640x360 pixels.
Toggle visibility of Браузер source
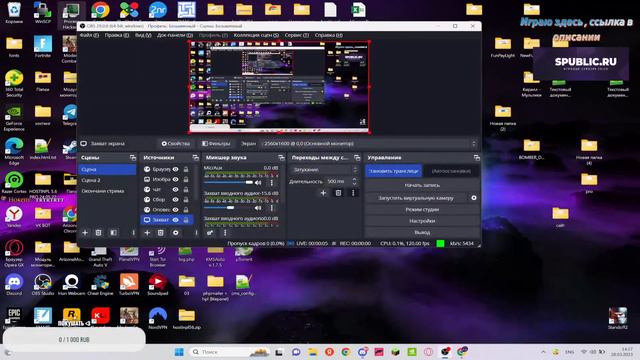coord(176,169)
